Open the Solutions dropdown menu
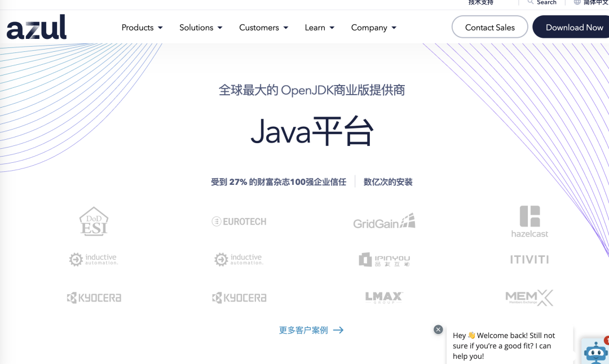Viewport: 609px width, 364px height. (200, 27)
